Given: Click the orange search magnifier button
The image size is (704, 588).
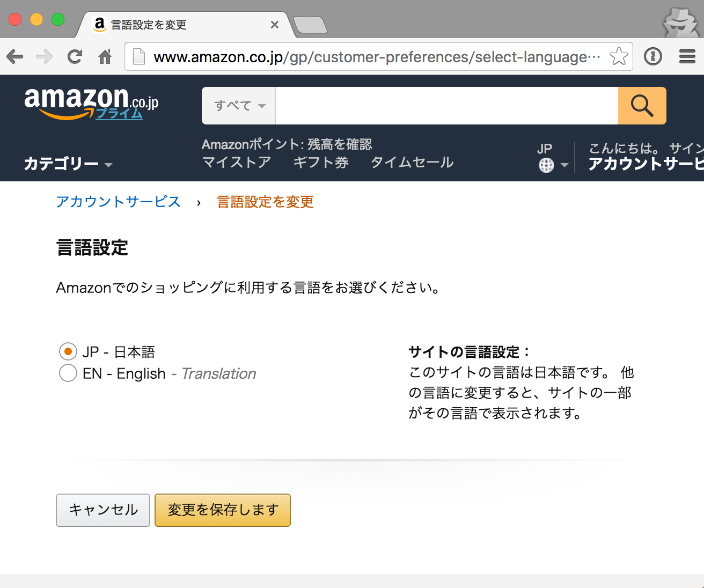Looking at the screenshot, I should tap(642, 106).
